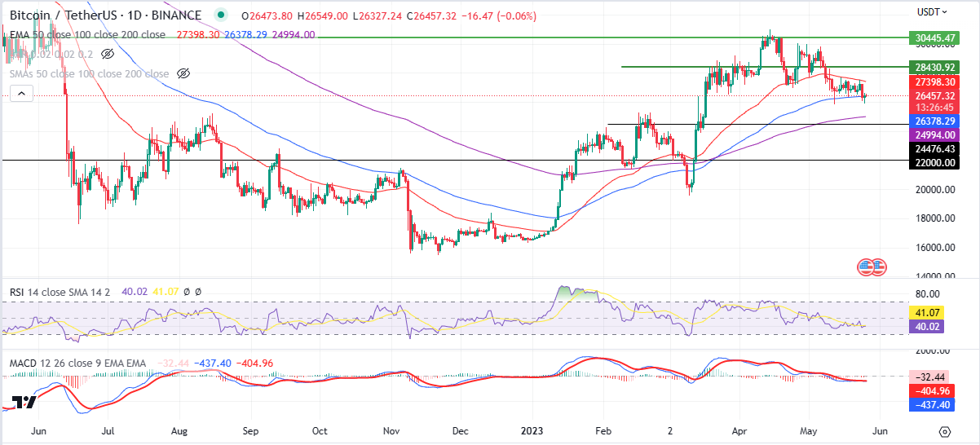Show hidden indicator with 0.02 0.02 0.2 values
Screen dimensions: 980x445
[108, 54]
